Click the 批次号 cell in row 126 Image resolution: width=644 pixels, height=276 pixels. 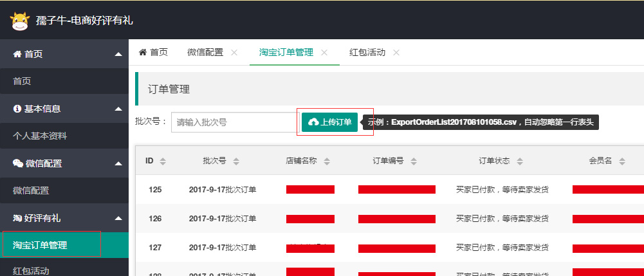(223, 219)
